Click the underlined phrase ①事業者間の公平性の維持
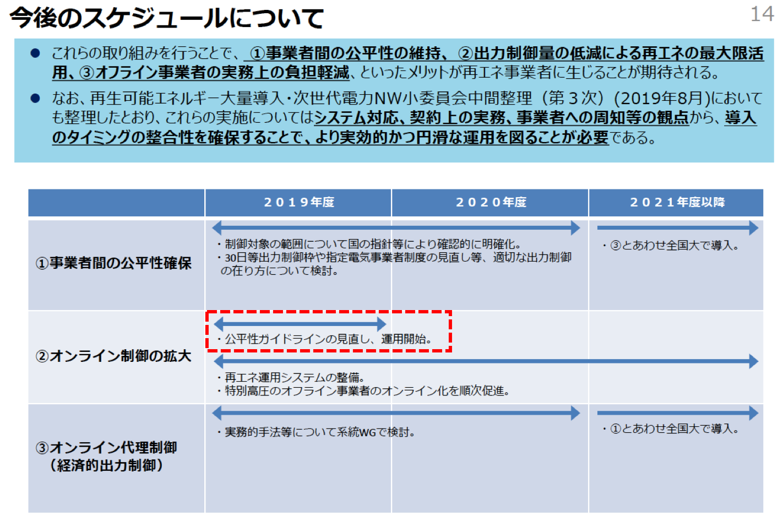Viewport: 783px width, 532px height. [346, 53]
